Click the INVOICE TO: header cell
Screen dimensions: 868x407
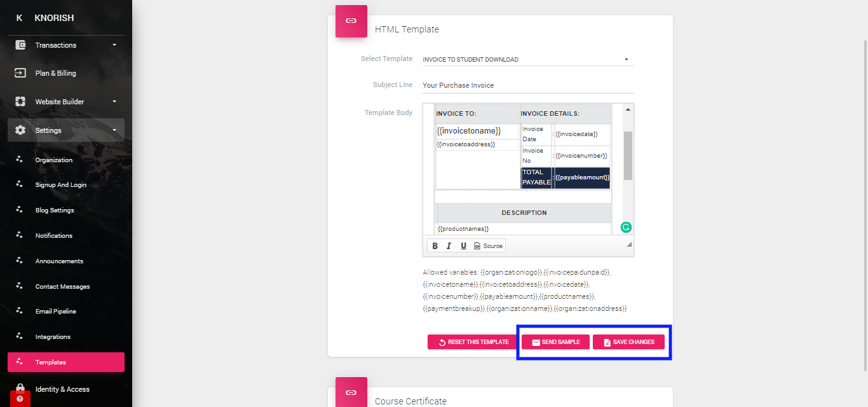[x=477, y=113]
